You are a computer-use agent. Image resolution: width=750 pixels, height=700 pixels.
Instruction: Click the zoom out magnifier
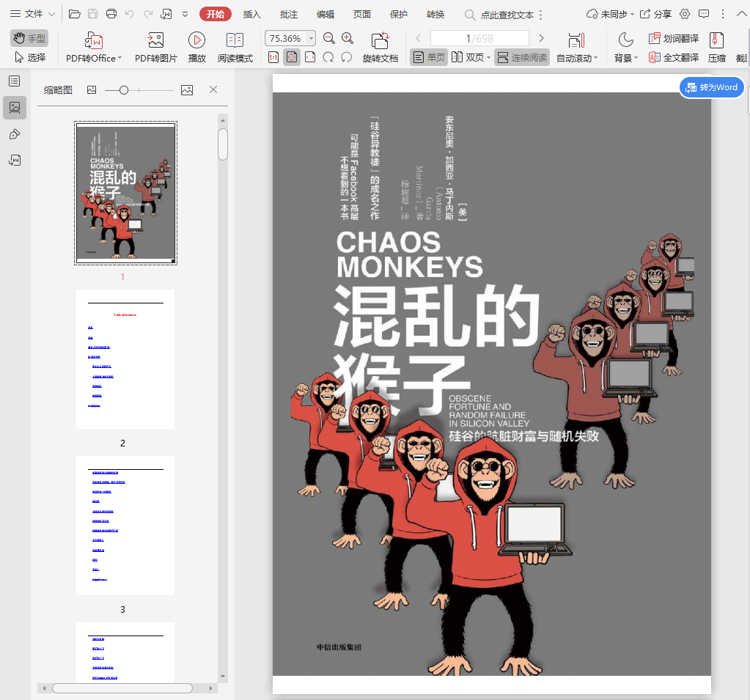click(329, 38)
